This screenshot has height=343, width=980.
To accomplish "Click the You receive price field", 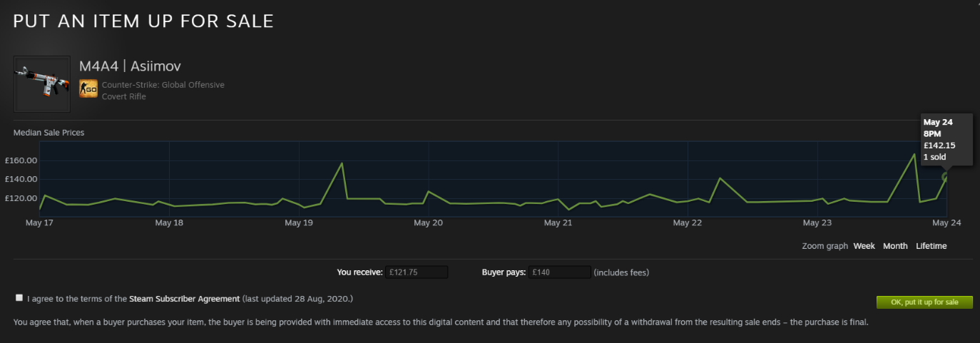I will pos(417,272).
